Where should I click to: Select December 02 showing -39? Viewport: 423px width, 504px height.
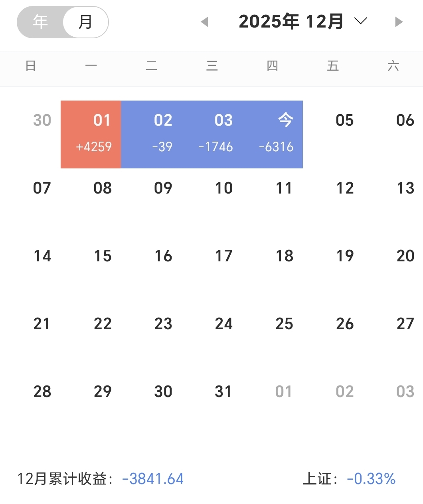coord(151,134)
